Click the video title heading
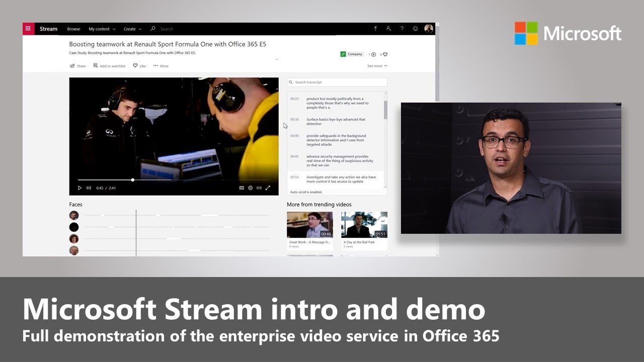Viewport: 644px width, 362px height. [168, 44]
